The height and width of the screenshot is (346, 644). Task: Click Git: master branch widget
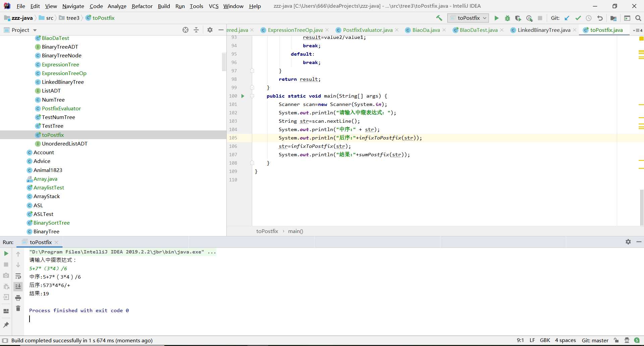(x=595, y=341)
